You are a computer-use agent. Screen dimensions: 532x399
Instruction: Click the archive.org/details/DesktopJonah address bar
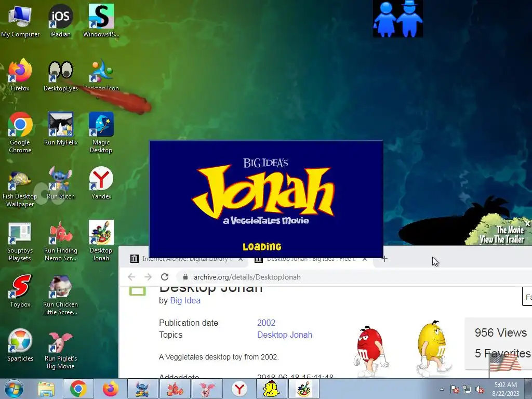(353, 277)
